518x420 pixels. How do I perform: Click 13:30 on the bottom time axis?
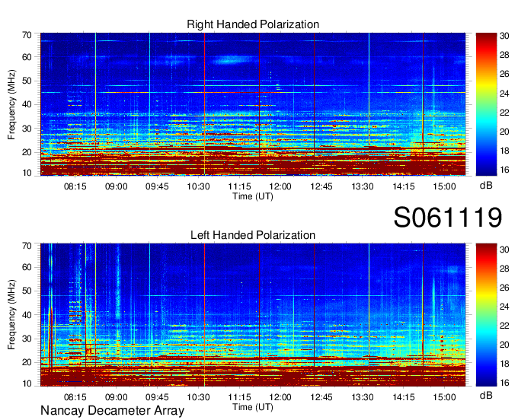tap(363, 397)
